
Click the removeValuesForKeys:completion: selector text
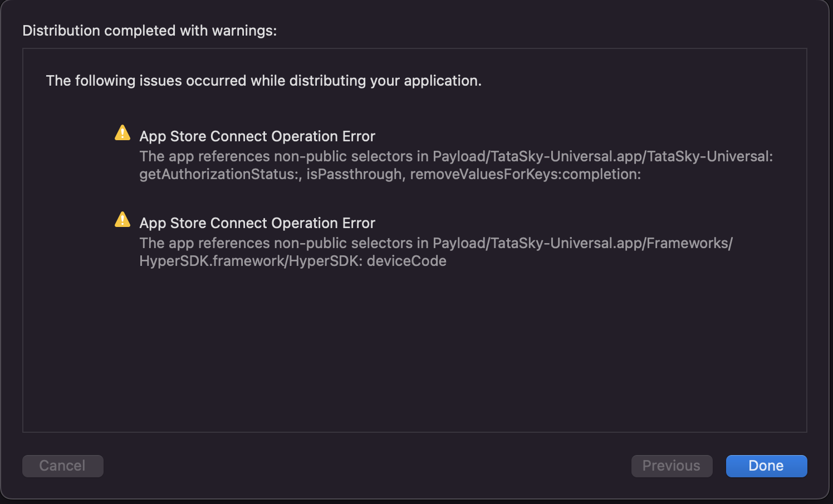coord(525,174)
